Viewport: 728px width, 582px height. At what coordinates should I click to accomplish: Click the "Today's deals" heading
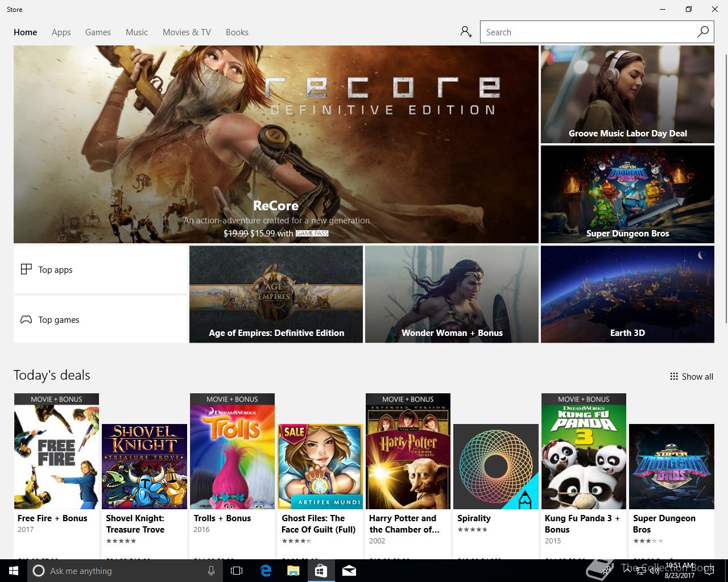click(x=52, y=375)
